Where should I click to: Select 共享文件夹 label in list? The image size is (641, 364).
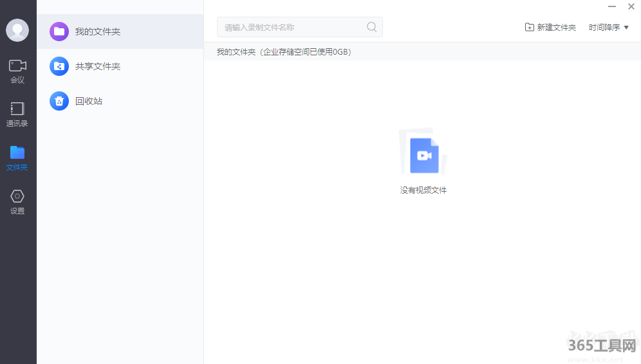click(x=98, y=66)
